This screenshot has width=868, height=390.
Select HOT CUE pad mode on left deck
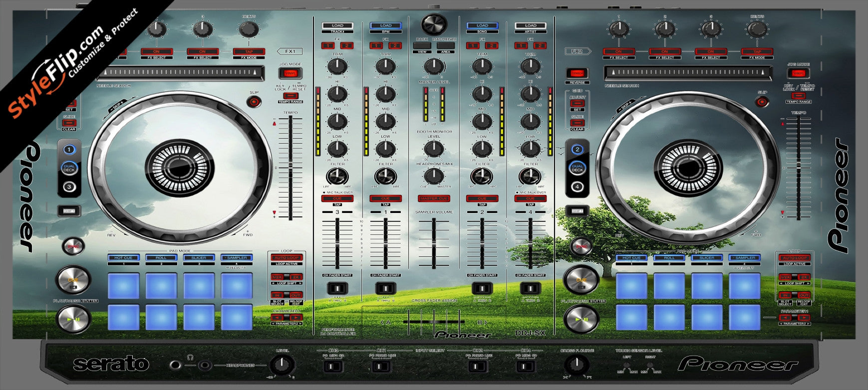123,258
